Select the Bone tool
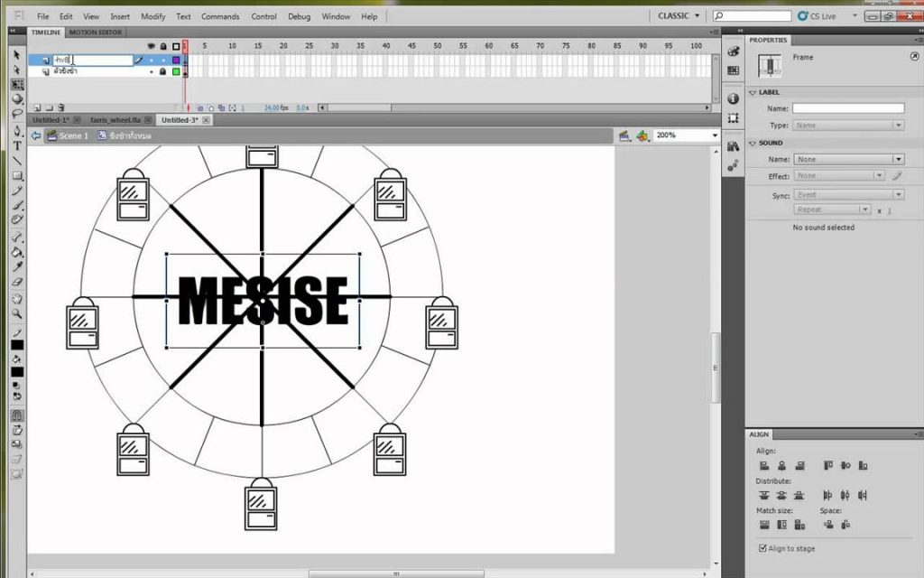The image size is (924, 578). point(17,238)
